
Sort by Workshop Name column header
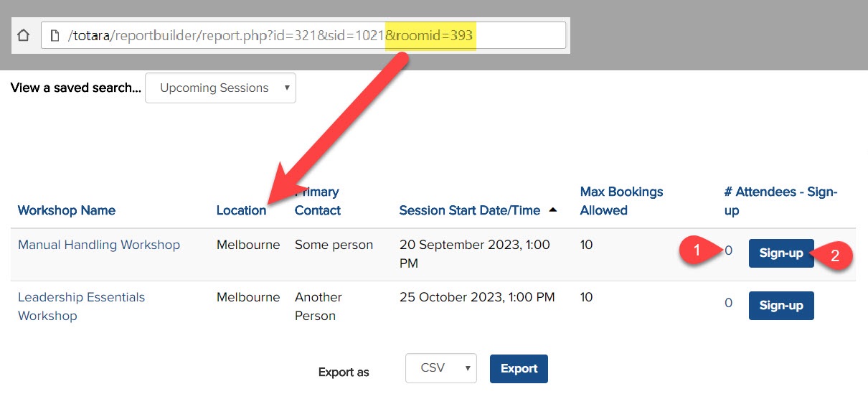tap(67, 210)
